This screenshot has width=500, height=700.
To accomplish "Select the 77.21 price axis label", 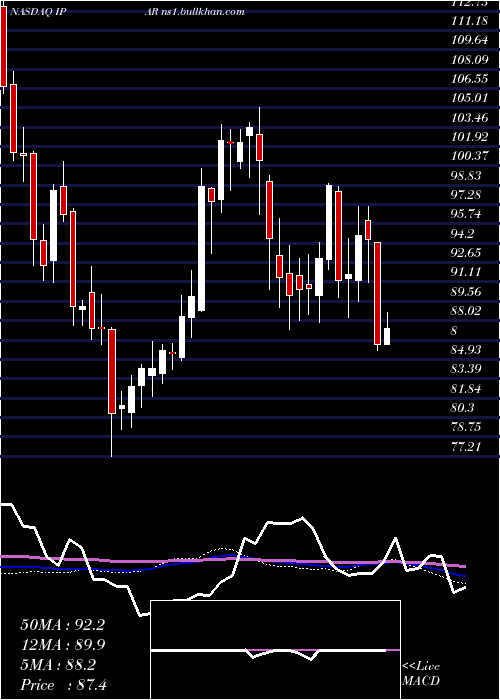I will (x=467, y=446).
